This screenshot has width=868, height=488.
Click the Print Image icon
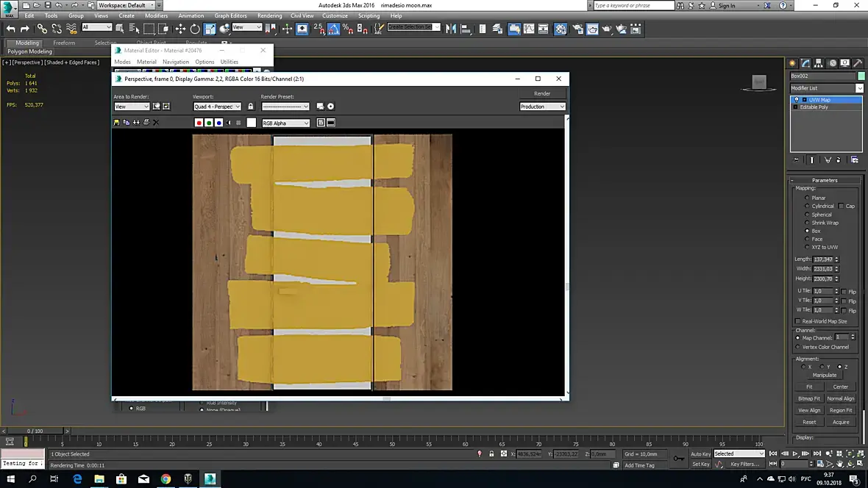pos(146,123)
